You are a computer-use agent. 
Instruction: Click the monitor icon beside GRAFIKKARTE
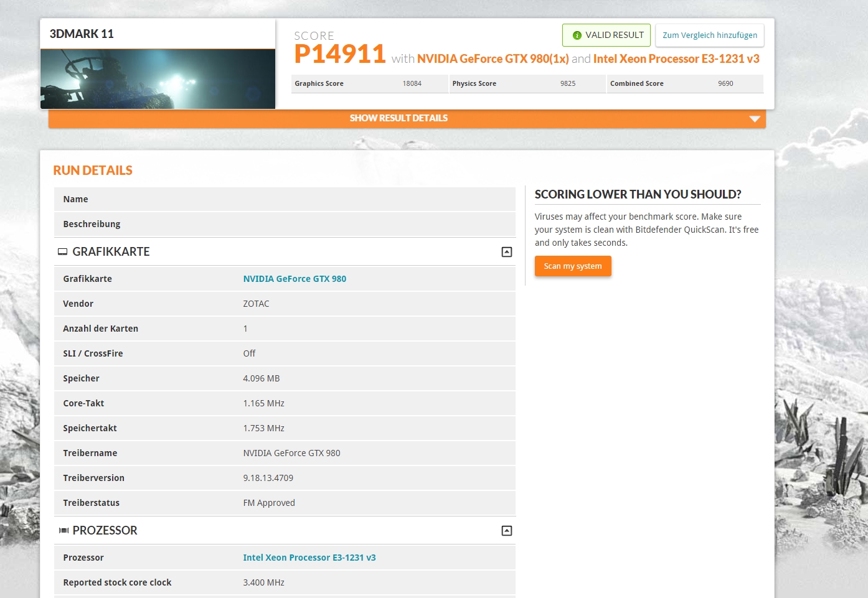[x=62, y=252]
